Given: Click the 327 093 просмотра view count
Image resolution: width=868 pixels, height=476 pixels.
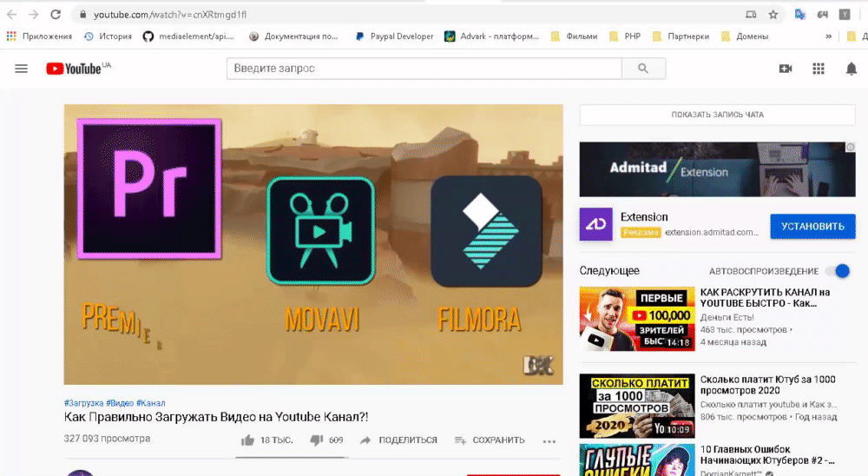Looking at the screenshot, I should (107, 439).
